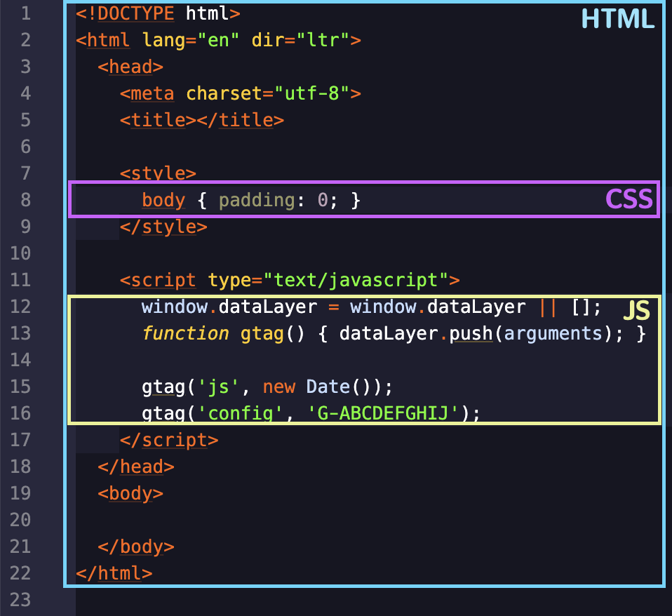Click line number 6 in the gutter

point(26,147)
